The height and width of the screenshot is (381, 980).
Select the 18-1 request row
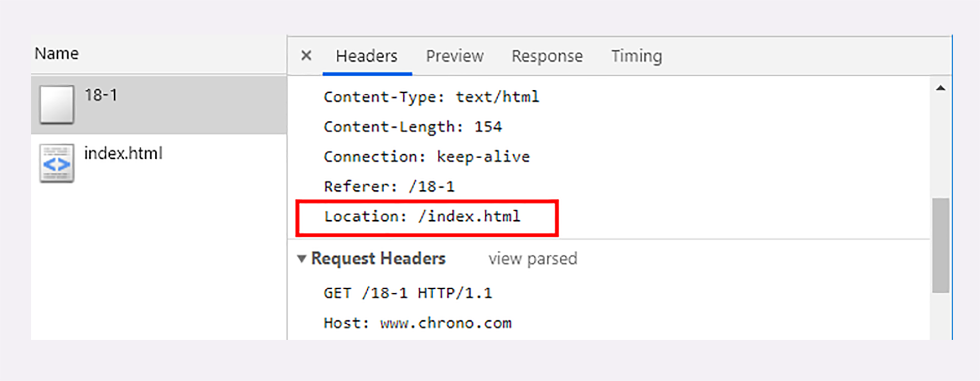(159, 105)
